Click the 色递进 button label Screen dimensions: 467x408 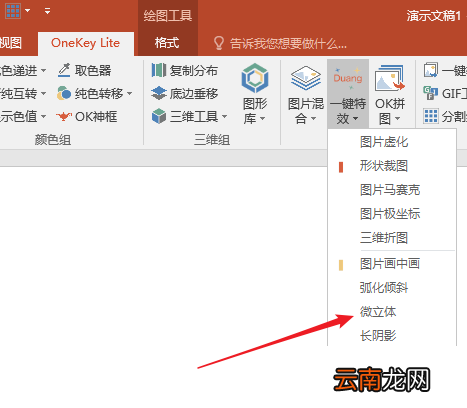pyautogui.click(x=18, y=71)
